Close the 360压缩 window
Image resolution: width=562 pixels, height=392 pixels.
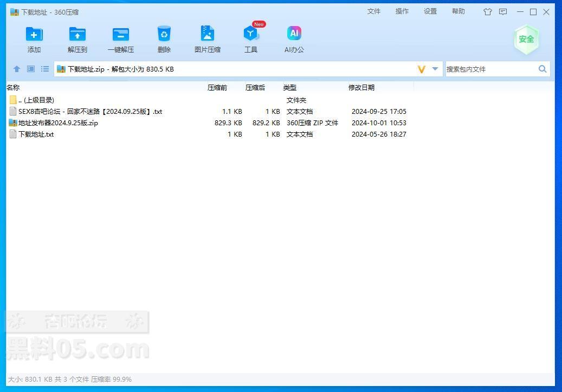(x=546, y=12)
